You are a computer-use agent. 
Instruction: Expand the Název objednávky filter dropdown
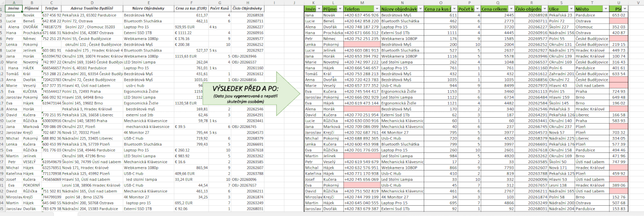click(x=419, y=9)
